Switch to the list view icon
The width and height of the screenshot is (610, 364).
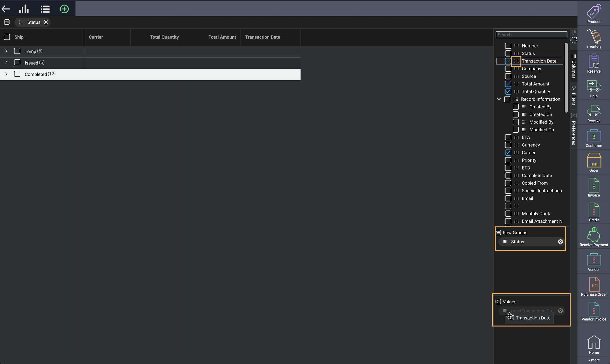[x=45, y=9]
